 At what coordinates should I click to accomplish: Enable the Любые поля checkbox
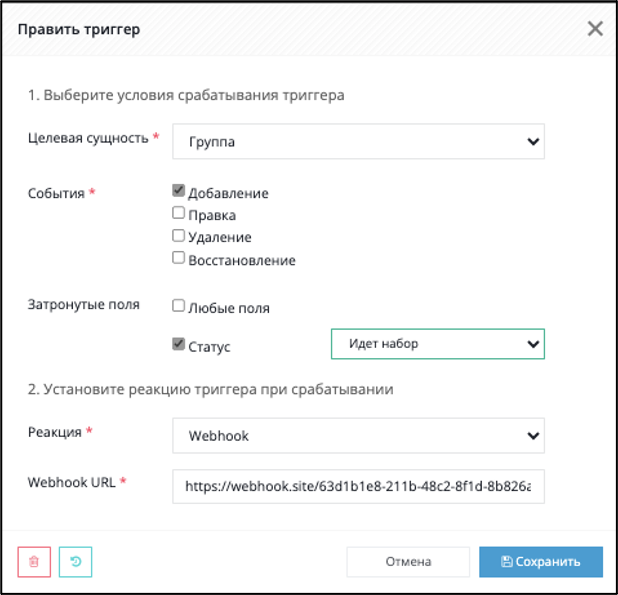pos(178,305)
